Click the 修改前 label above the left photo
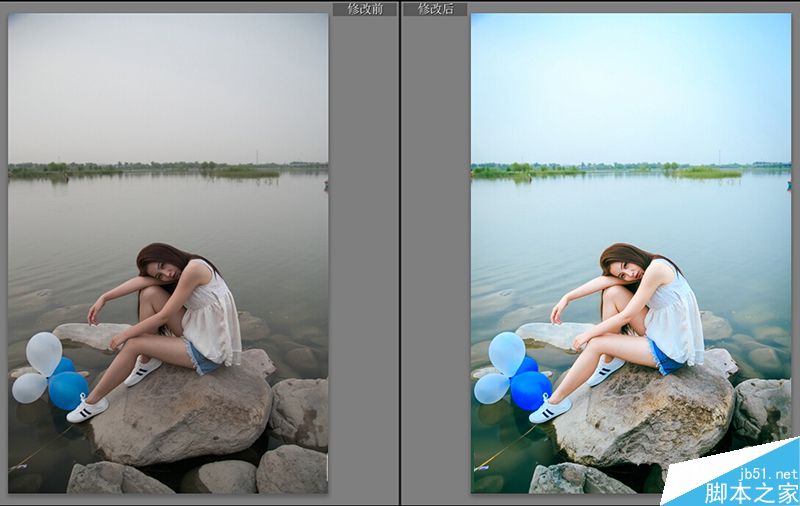This screenshot has height=506, width=800. [x=364, y=9]
